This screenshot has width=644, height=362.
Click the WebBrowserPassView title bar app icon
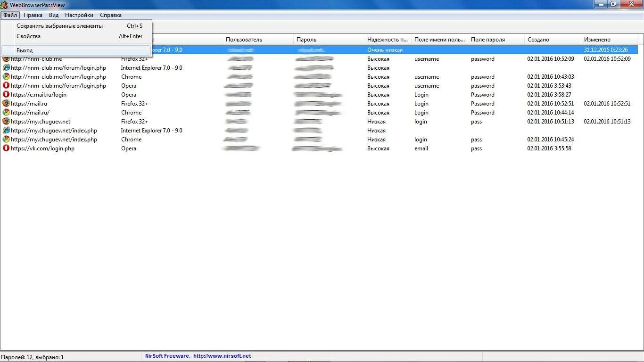tap(4, 5)
